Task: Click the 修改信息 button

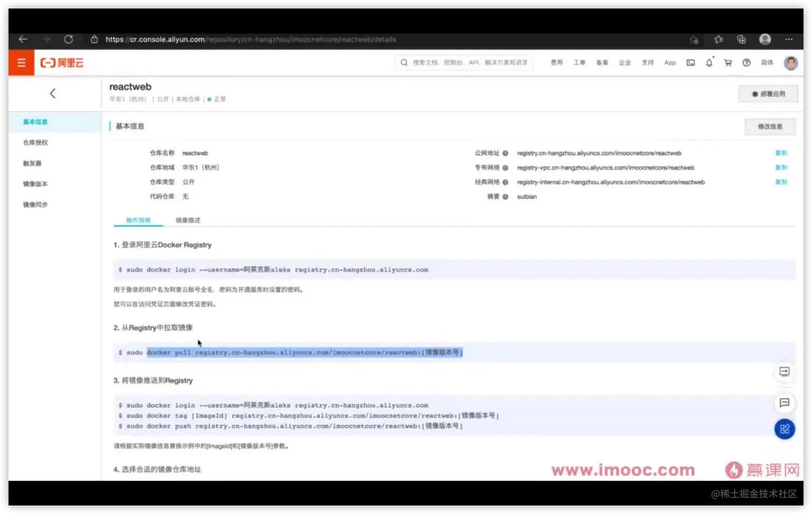Action: [x=770, y=127]
